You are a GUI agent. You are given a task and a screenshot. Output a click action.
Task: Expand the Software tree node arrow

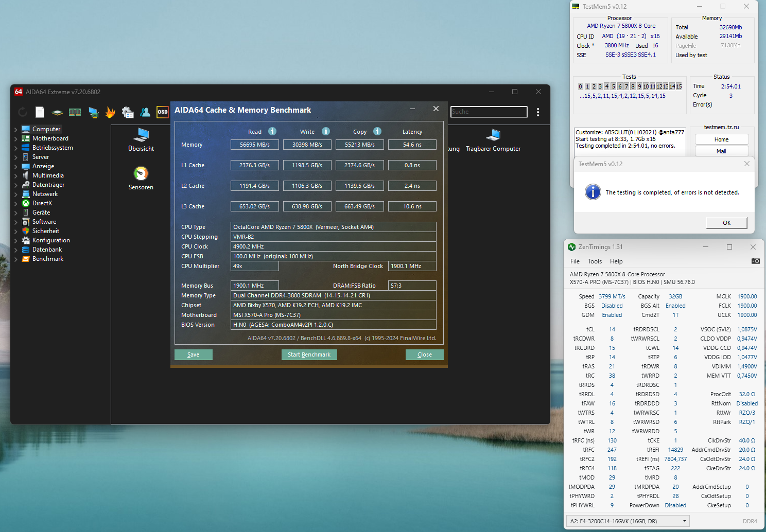point(15,222)
